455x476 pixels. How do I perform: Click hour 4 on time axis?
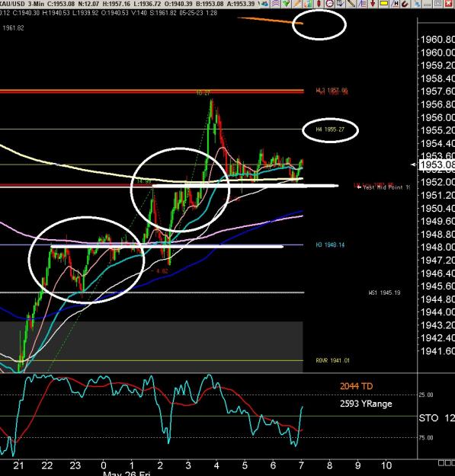[x=216, y=465]
